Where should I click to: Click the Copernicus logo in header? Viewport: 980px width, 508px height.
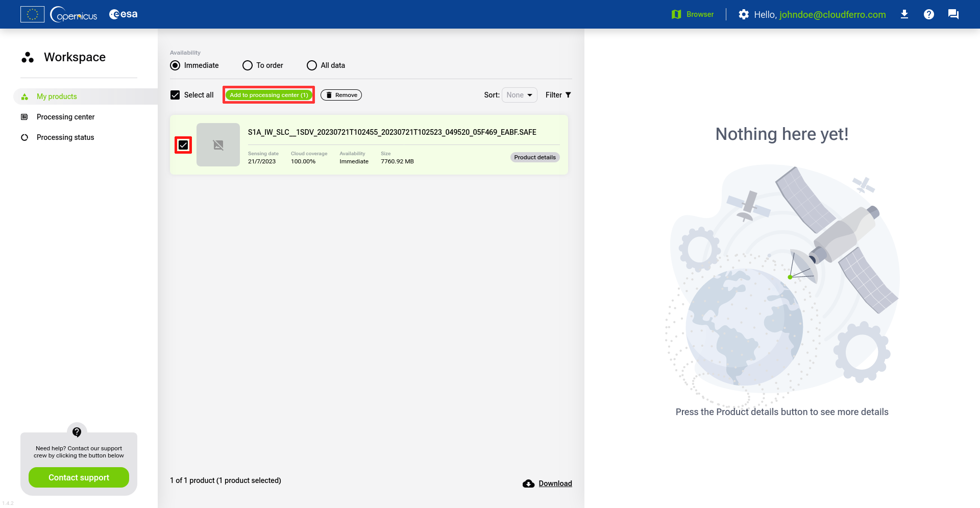74,14
